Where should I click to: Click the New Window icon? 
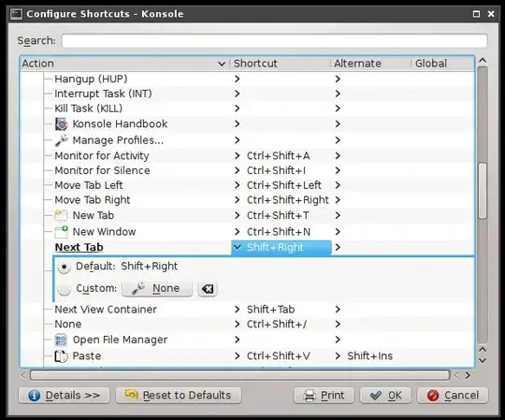(x=61, y=232)
